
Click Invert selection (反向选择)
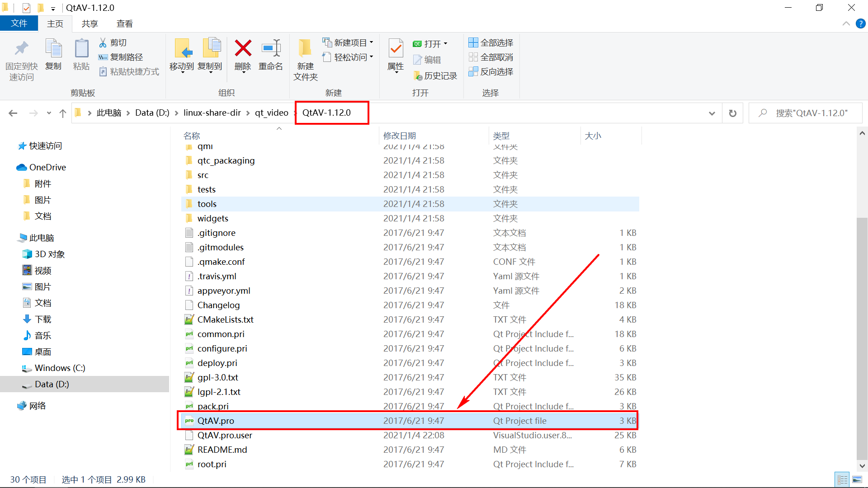click(x=491, y=71)
